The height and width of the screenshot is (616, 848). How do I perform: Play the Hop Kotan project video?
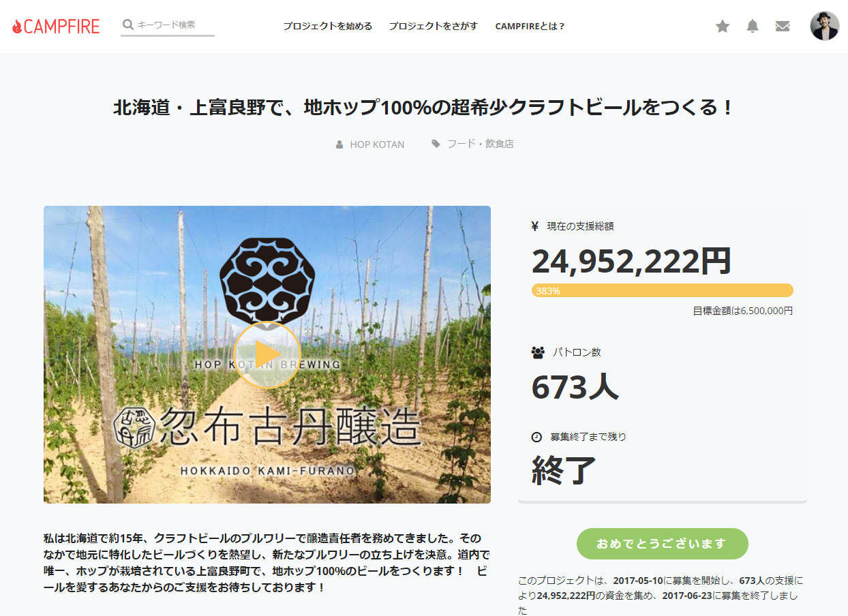coord(267,355)
